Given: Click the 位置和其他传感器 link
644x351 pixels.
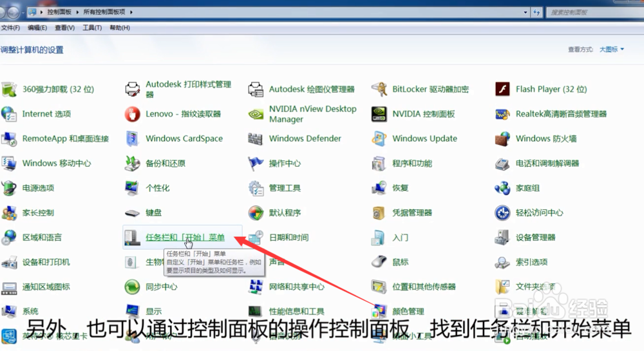Looking at the screenshot, I should tap(424, 287).
